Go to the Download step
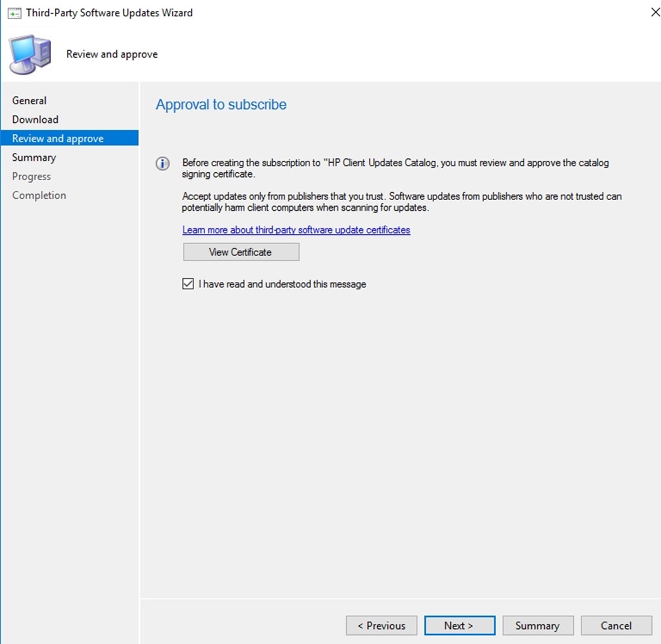 point(35,119)
